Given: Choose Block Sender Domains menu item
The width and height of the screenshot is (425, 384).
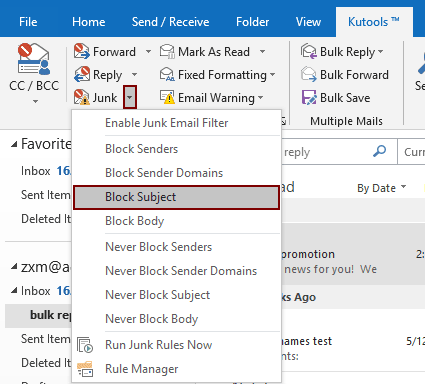Looking at the screenshot, I should [177, 173].
